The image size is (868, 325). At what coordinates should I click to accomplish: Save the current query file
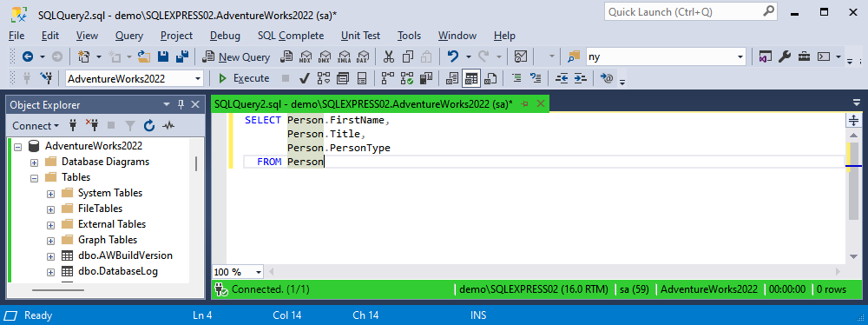point(163,56)
